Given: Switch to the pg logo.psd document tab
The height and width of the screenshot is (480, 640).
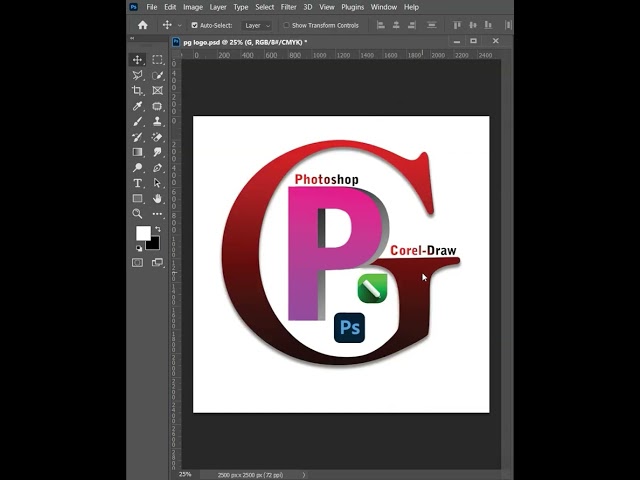Looking at the screenshot, I should point(245,42).
